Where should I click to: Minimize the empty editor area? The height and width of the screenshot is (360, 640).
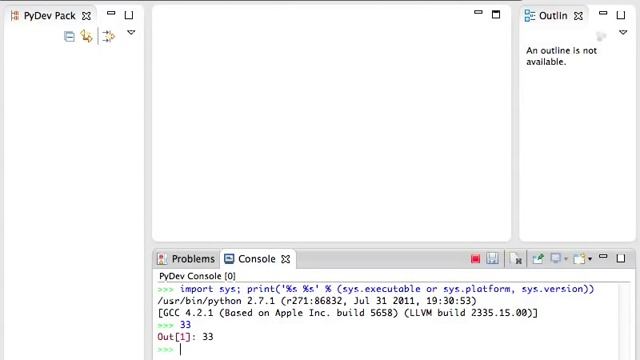click(x=478, y=13)
